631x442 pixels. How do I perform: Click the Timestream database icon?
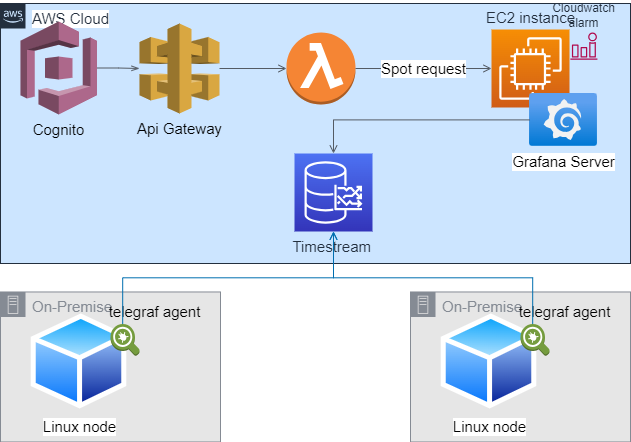[x=331, y=193]
